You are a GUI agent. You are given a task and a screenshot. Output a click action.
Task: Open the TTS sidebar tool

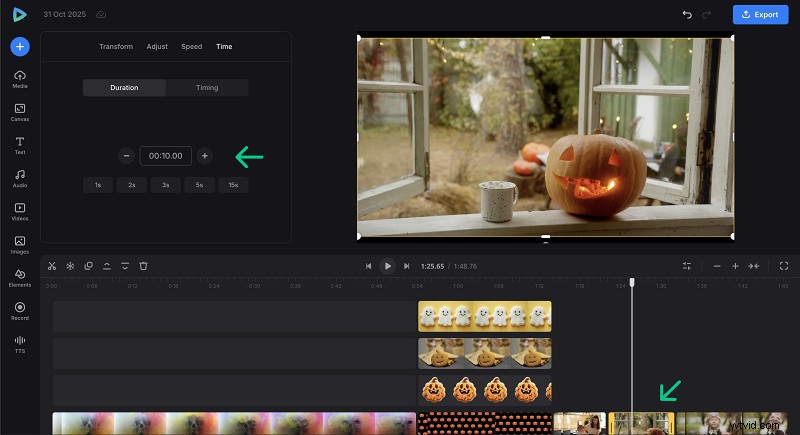[x=20, y=344]
